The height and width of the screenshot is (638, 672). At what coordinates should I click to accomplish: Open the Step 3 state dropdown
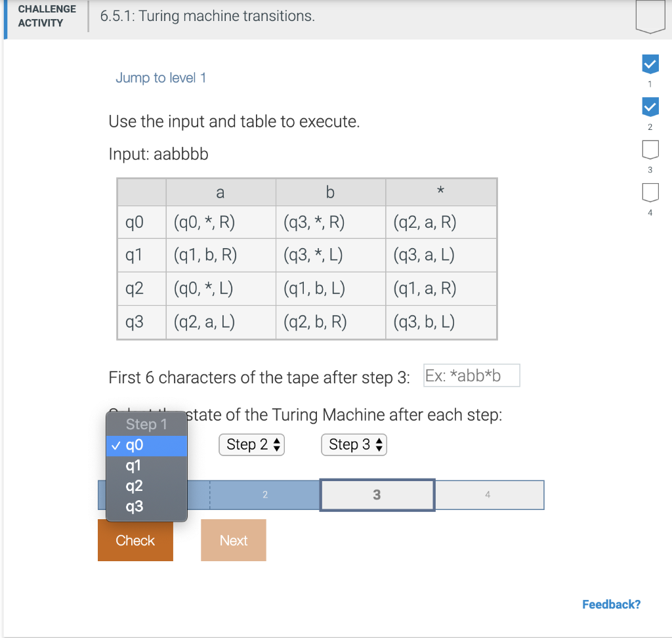[354, 444]
